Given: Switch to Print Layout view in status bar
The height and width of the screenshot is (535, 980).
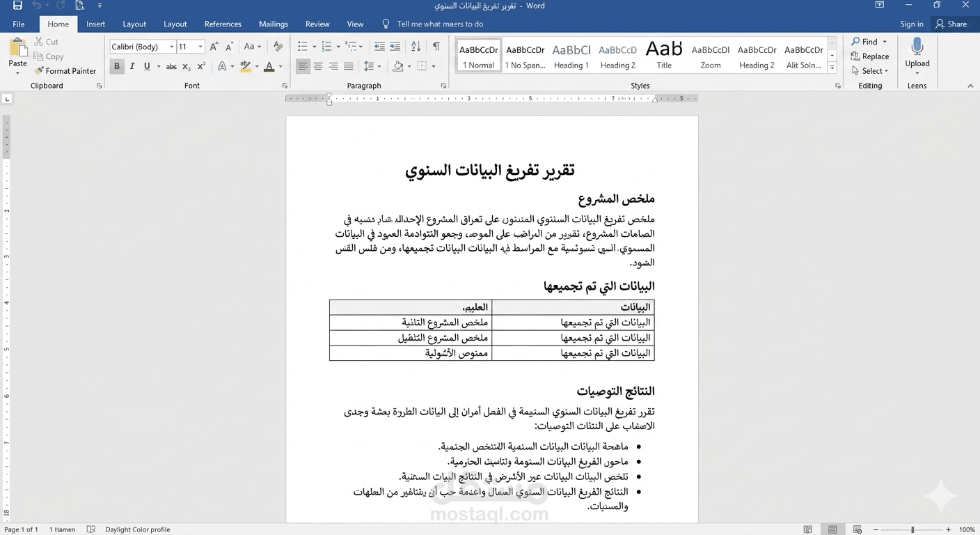Looking at the screenshot, I should click(832, 529).
